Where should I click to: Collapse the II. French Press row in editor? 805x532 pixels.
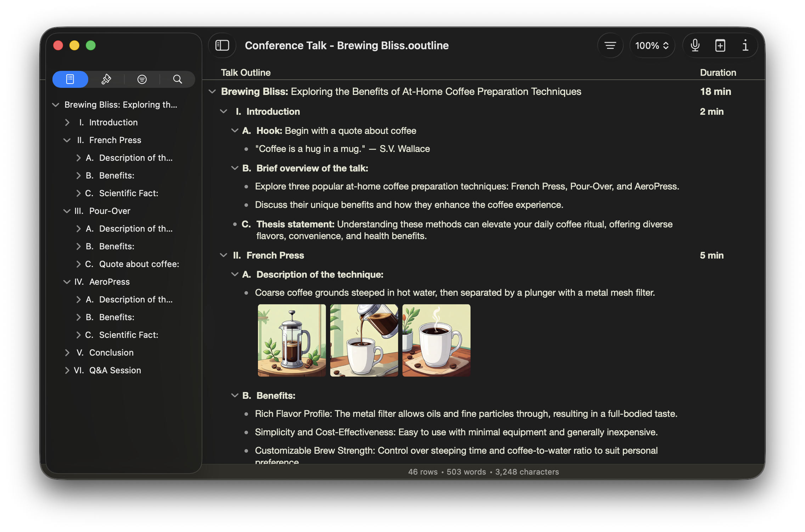[223, 255]
